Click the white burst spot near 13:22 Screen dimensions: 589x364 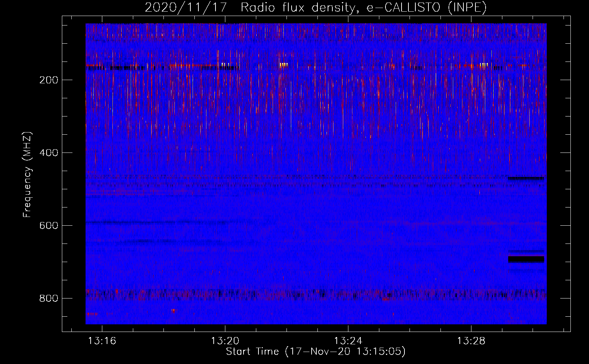click(x=284, y=65)
